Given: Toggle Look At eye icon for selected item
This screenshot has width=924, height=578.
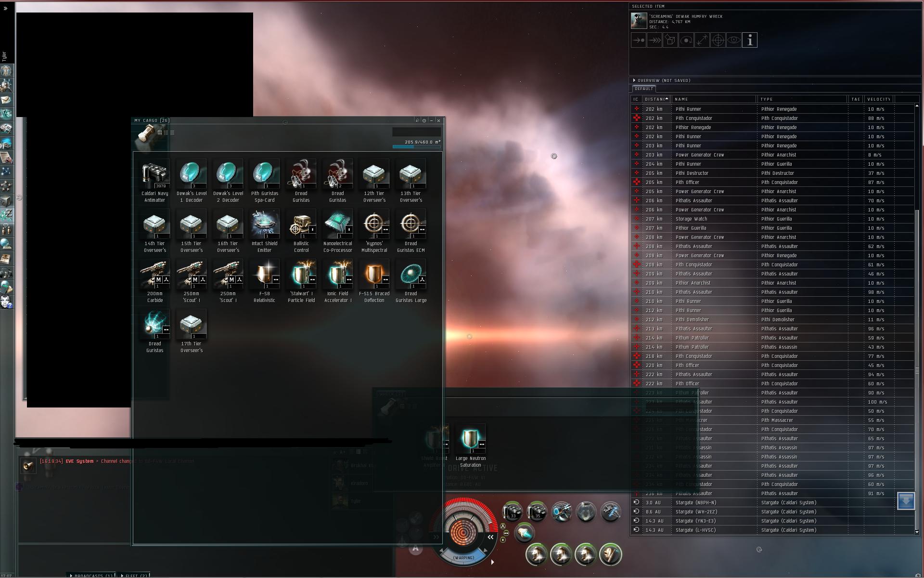Looking at the screenshot, I should tap(733, 40).
